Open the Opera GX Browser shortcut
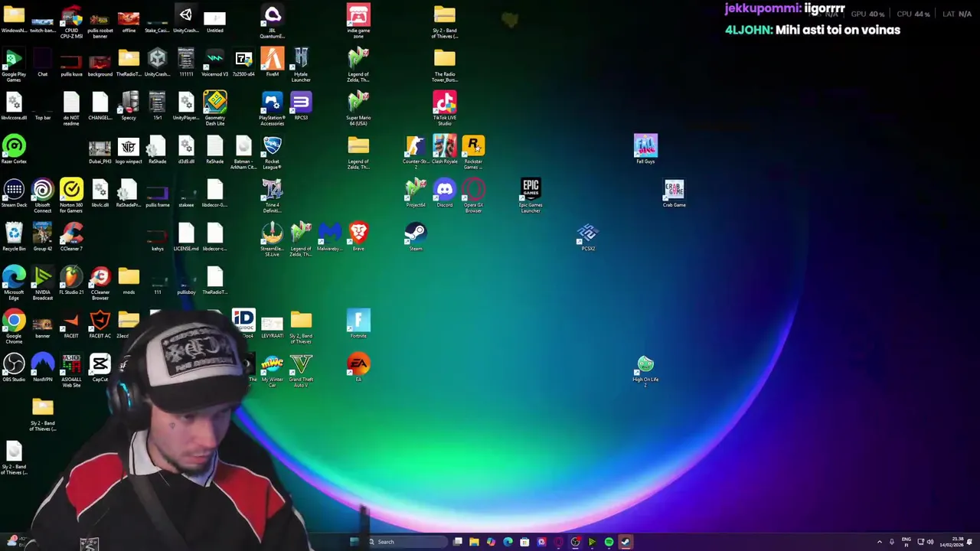 click(473, 195)
